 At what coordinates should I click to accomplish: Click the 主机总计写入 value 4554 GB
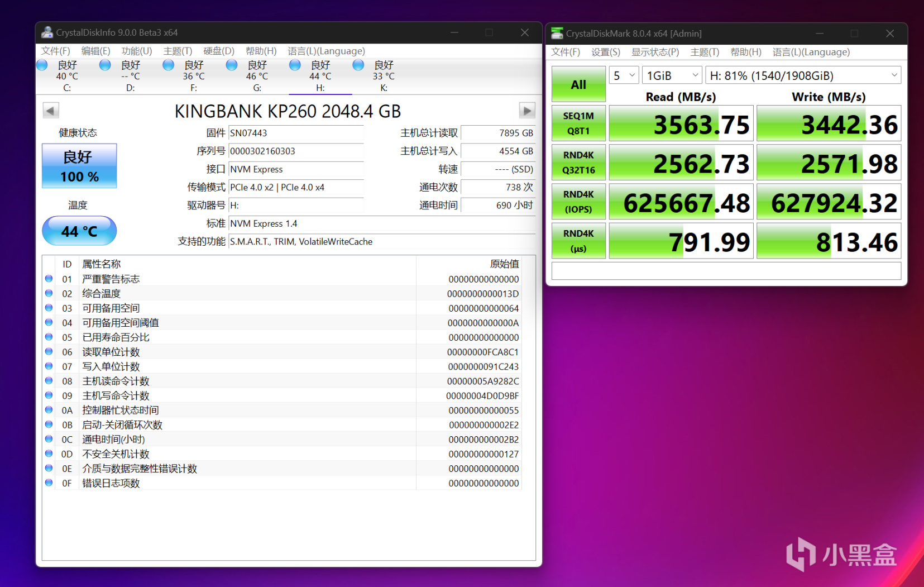[x=498, y=151]
